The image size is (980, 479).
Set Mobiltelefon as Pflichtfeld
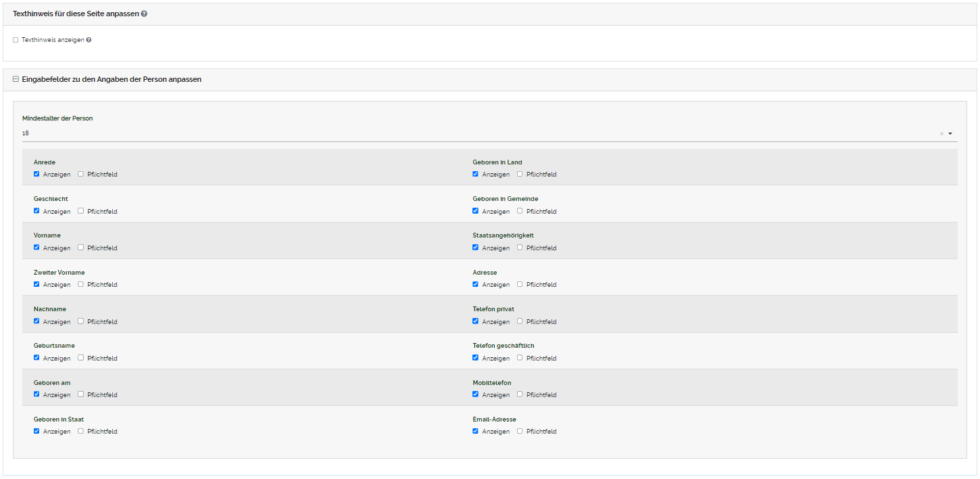(x=520, y=394)
